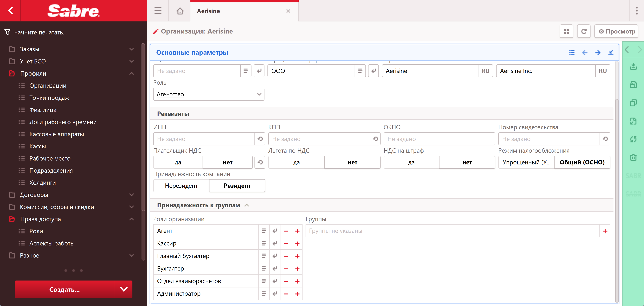Collapse the Принадлежность к группам section
The image size is (644, 306).
(247, 205)
